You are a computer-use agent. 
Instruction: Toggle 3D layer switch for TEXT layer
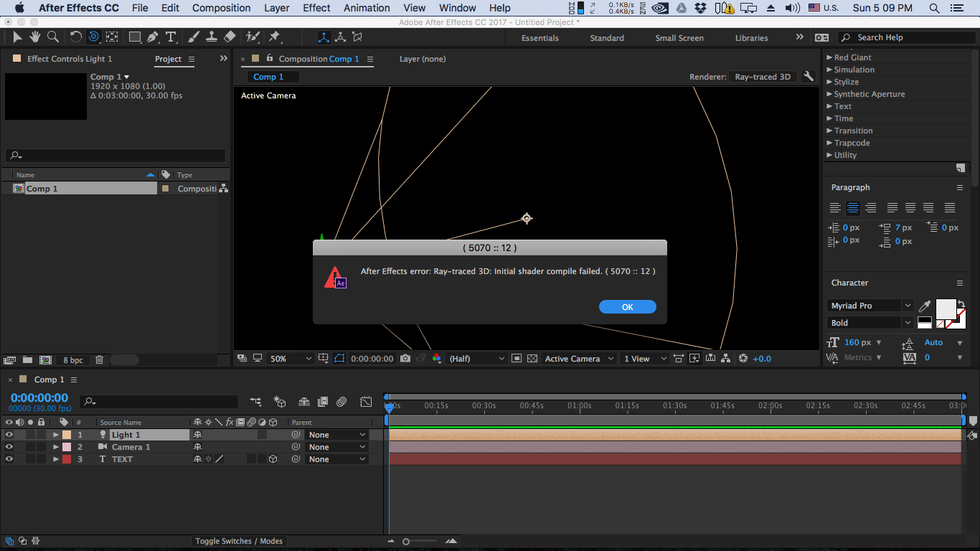coord(273,459)
